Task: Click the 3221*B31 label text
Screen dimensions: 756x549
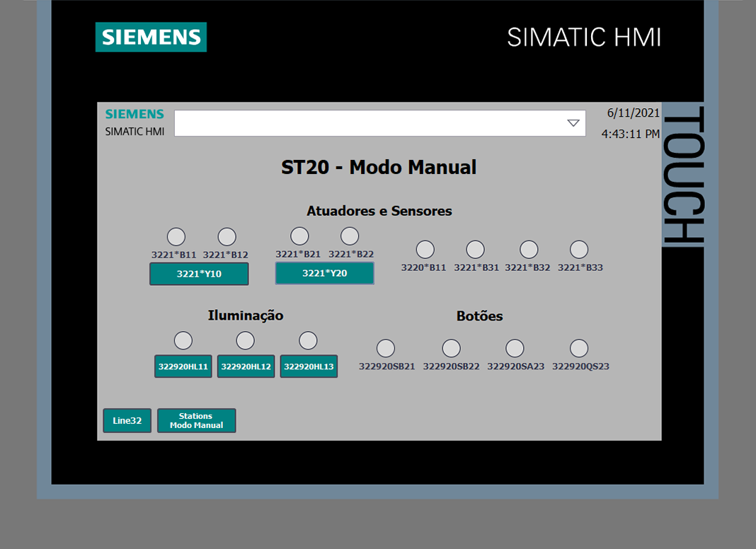Action: 476,267
